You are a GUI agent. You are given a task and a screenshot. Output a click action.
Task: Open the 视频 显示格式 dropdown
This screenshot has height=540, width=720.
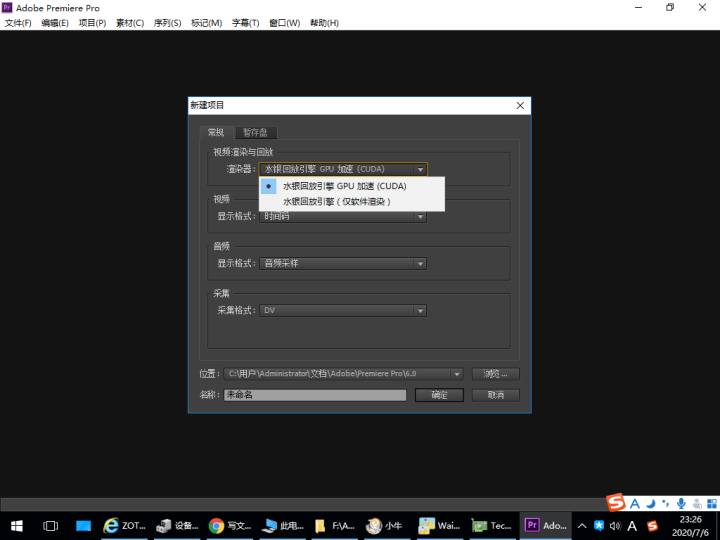tap(343, 216)
